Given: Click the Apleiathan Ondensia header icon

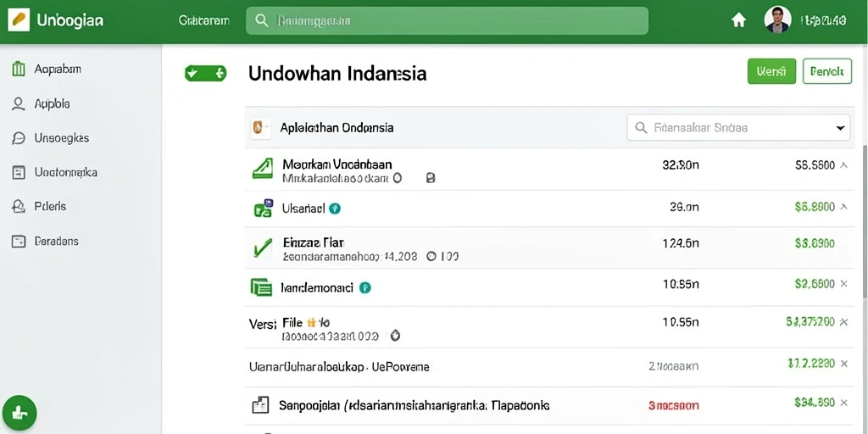Looking at the screenshot, I should (x=261, y=128).
